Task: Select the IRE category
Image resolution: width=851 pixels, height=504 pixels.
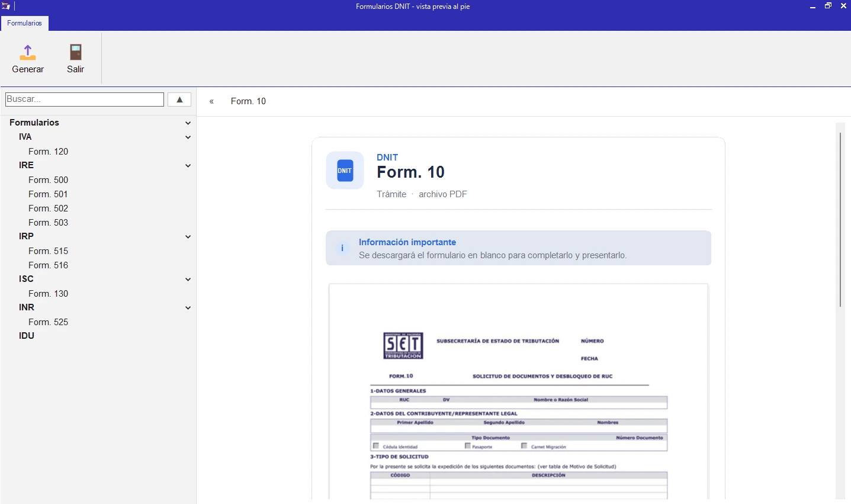Action: (26, 165)
